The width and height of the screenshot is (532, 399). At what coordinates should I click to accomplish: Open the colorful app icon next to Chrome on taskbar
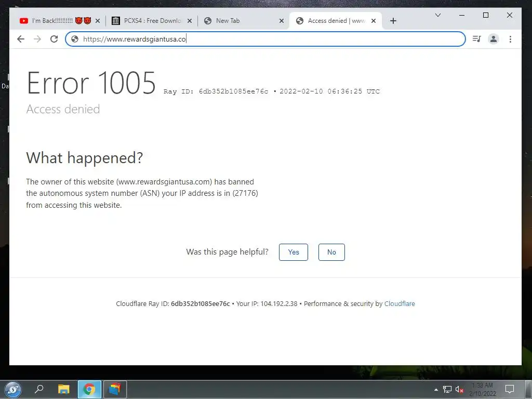[115, 389]
